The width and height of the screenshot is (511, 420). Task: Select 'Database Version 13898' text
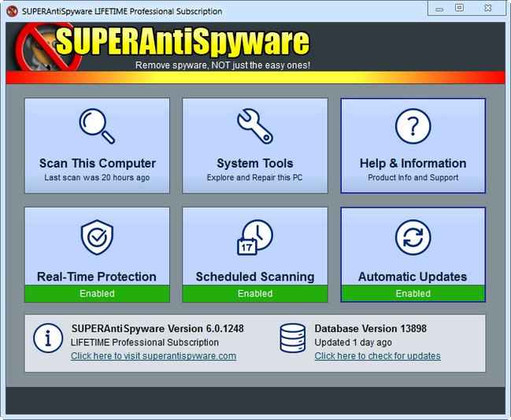(371, 329)
